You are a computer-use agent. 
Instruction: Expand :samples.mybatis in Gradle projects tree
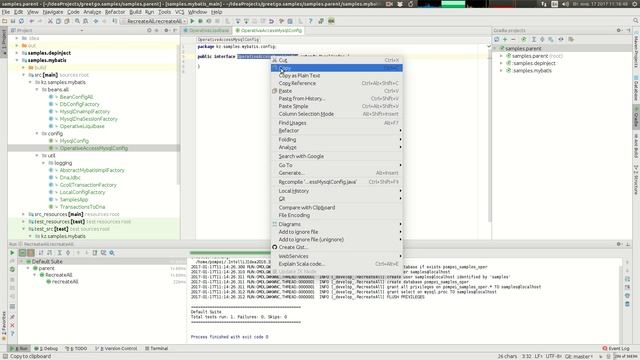(502, 71)
